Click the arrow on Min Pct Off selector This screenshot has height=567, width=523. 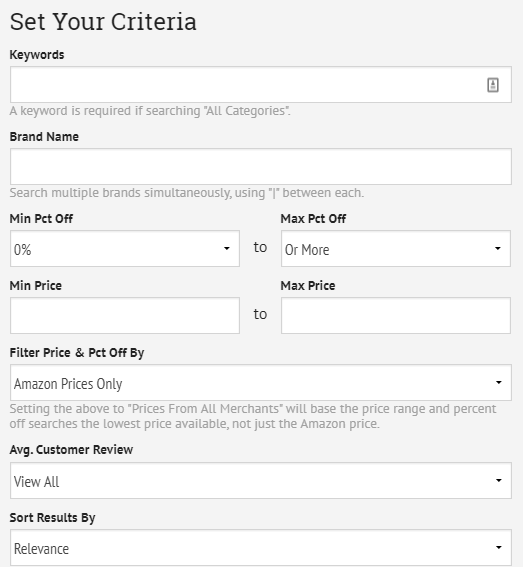(x=227, y=248)
